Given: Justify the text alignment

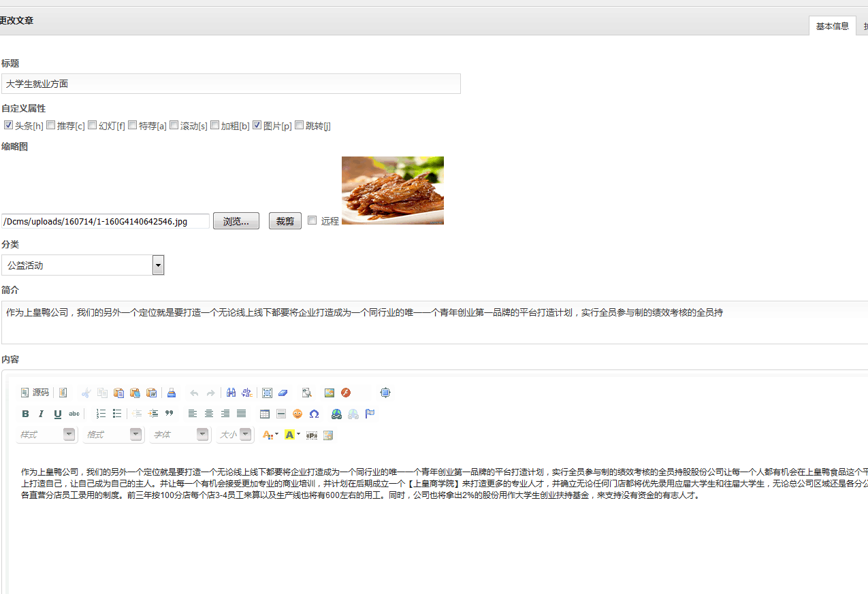Looking at the screenshot, I should [x=242, y=414].
